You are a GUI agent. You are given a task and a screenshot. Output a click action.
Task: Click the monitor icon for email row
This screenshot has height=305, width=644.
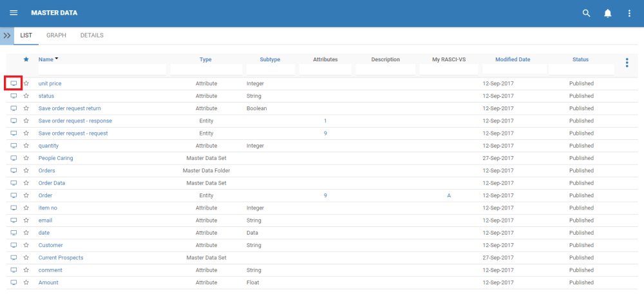[14, 221]
